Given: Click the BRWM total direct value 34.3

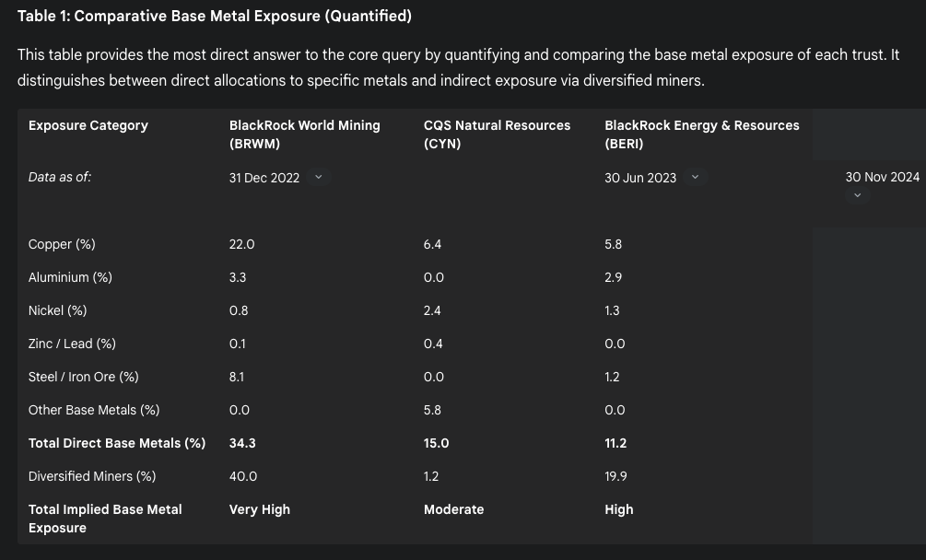Looking at the screenshot, I should pos(242,443).
